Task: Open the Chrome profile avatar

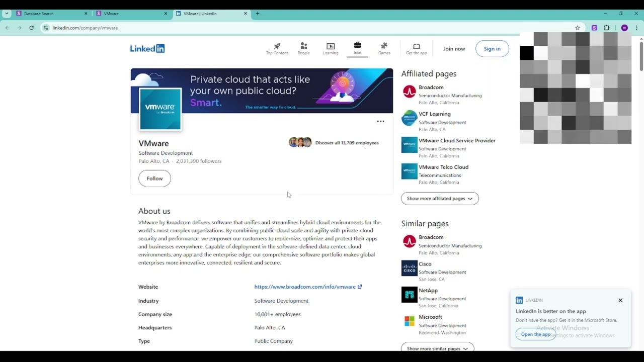Action: pos(624,28)
